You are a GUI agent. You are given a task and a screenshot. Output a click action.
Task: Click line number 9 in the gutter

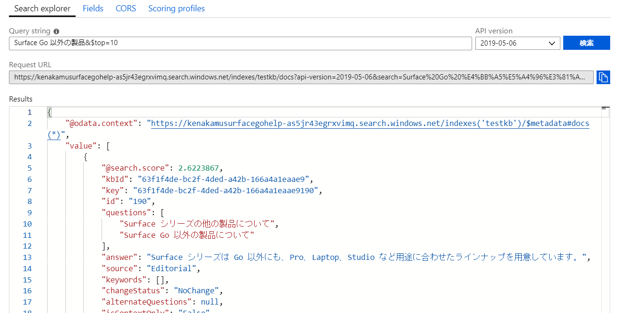pos(30,212)
